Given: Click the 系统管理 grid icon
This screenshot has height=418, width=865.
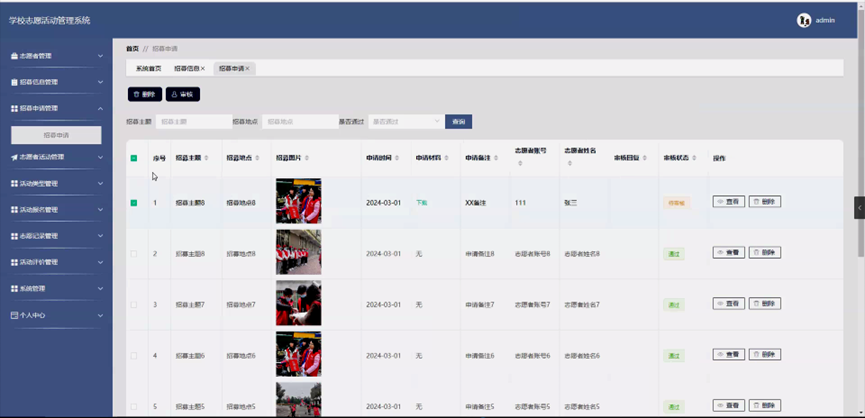Looking at the screenshot, I should click(x=14, y=289).
